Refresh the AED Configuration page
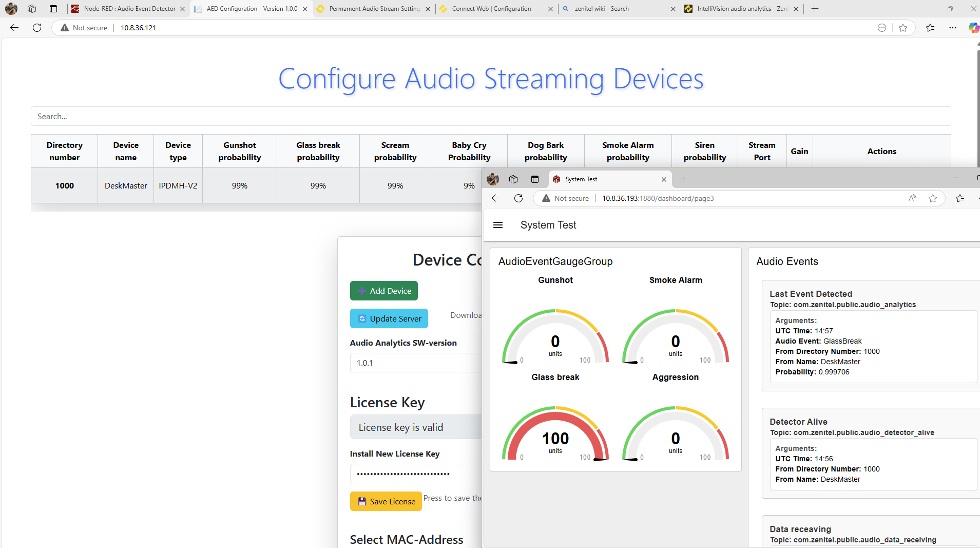 tap(37, 28)
